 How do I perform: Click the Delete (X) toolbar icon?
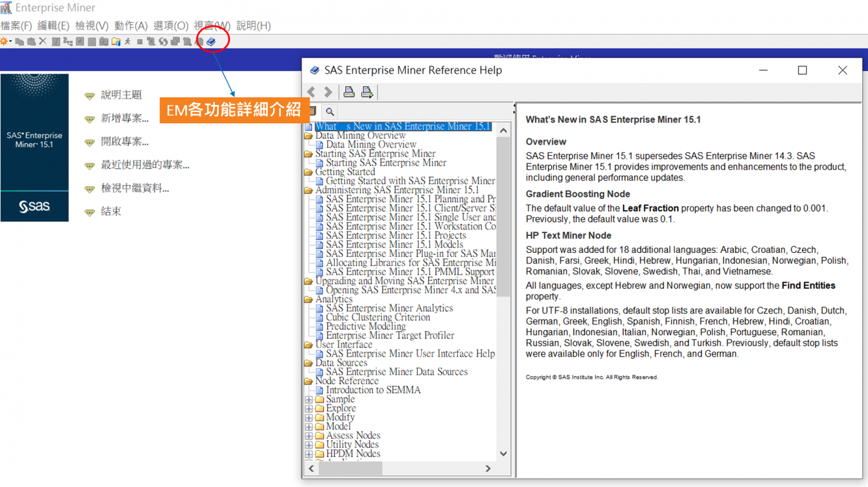click(x=42, y=41)
